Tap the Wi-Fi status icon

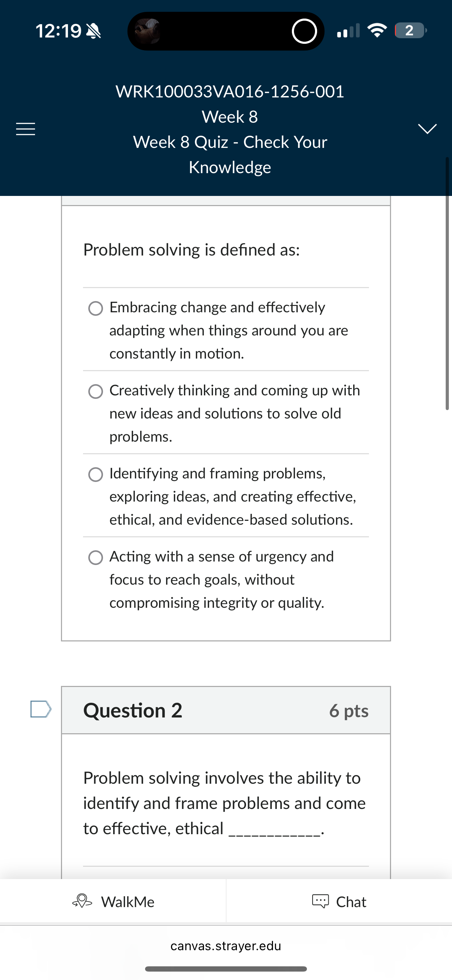coord(377,30)
